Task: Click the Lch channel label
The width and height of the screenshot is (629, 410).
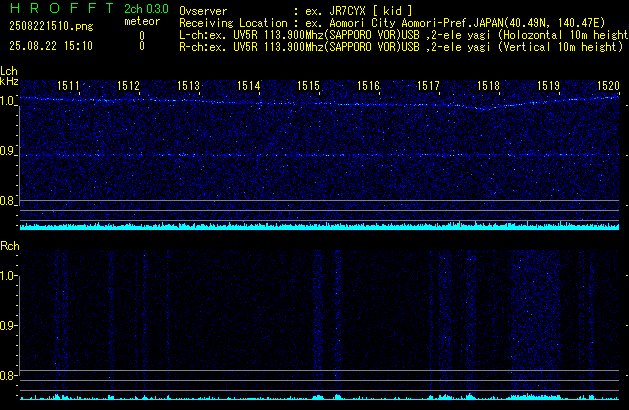Action: point(9,71)
